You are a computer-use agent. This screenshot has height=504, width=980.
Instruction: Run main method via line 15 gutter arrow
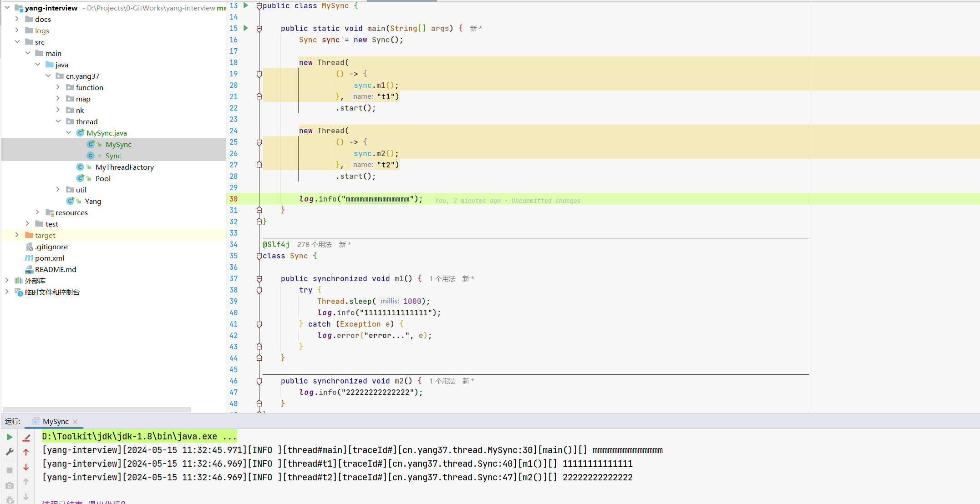click(x=246, y=28)
